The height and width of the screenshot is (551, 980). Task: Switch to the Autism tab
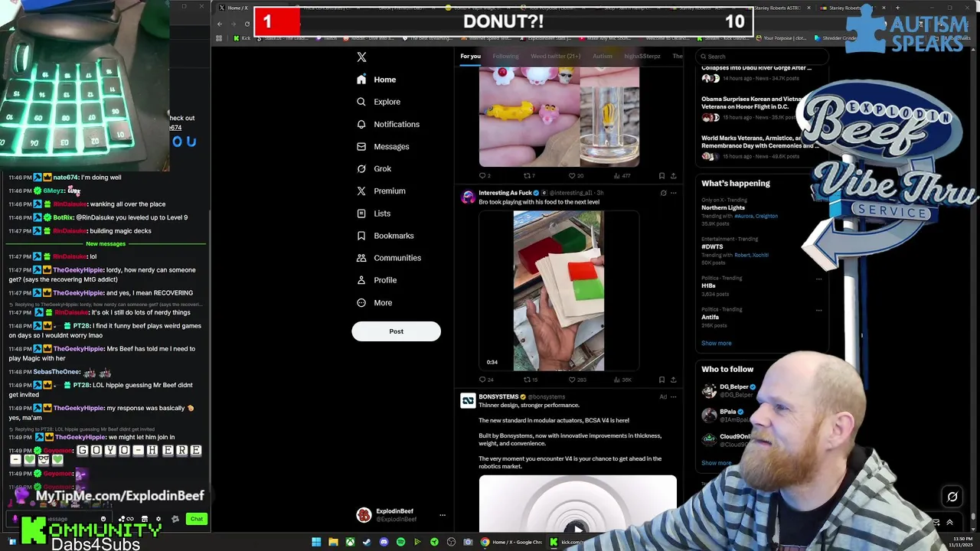pos(602,56)
